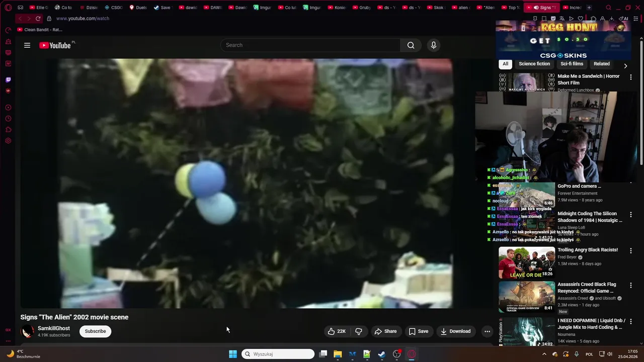The width and height of the screenshot is (644, 362).
Task: Open options for Trolling Angry Black Racists video
Action: pos(631,251)
